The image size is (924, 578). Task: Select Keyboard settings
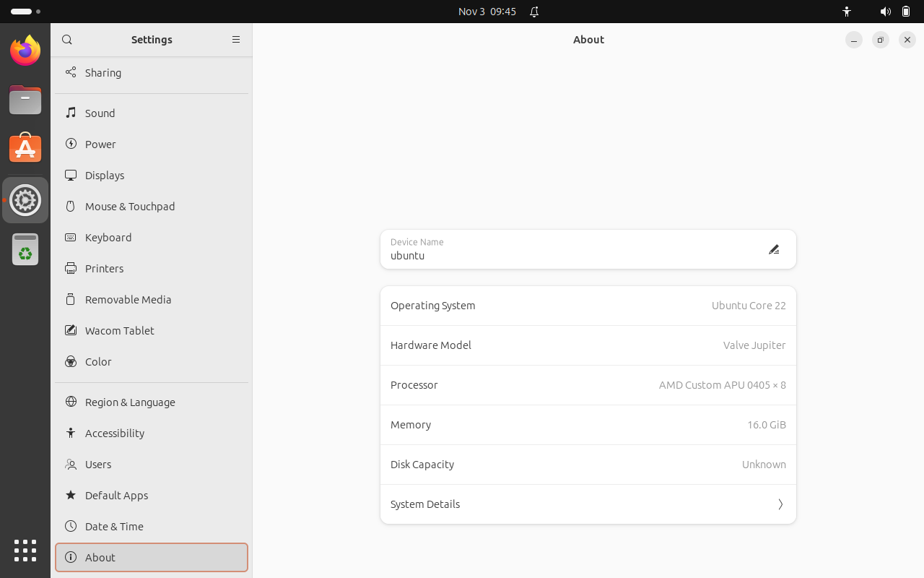tap(152, 237)
